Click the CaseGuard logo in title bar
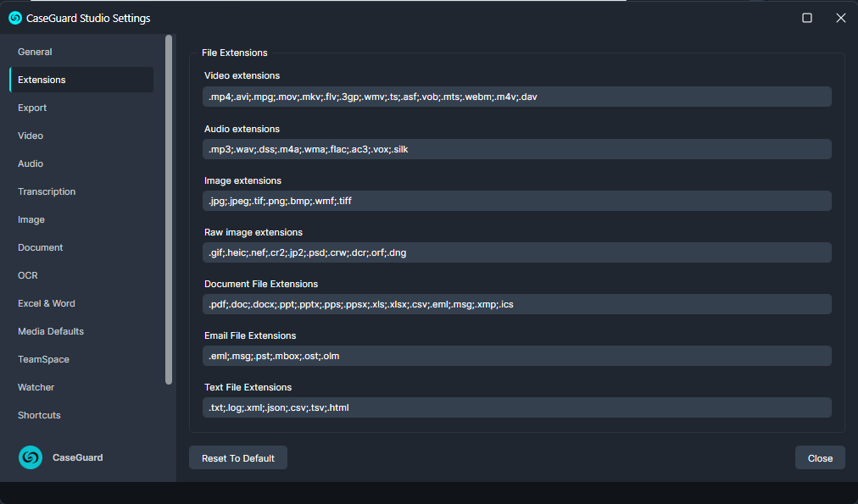Screen dimensions: 858x504 (x=15, y=18)
